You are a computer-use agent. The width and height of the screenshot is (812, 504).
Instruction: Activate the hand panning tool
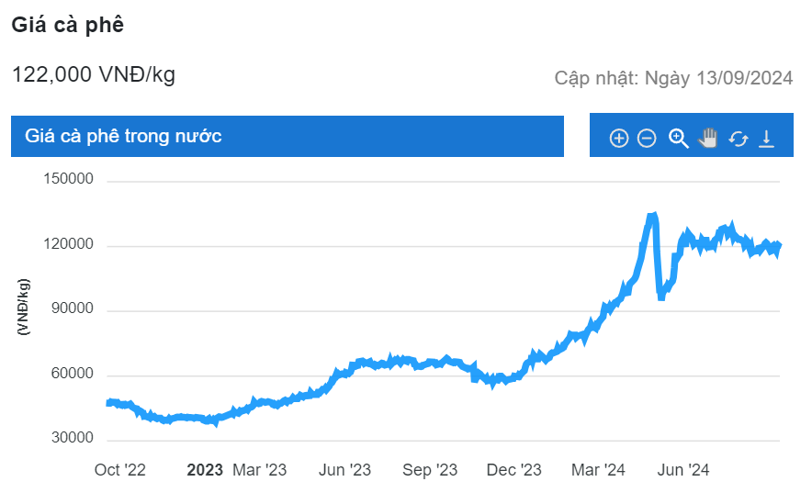click(708, 139)
